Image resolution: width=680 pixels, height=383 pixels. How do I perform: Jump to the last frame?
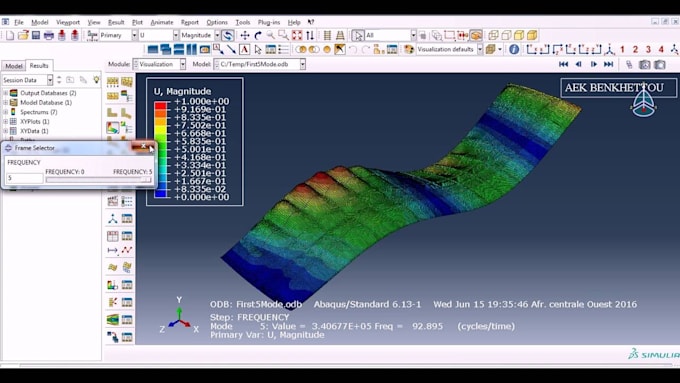click(x=608, y=64)
